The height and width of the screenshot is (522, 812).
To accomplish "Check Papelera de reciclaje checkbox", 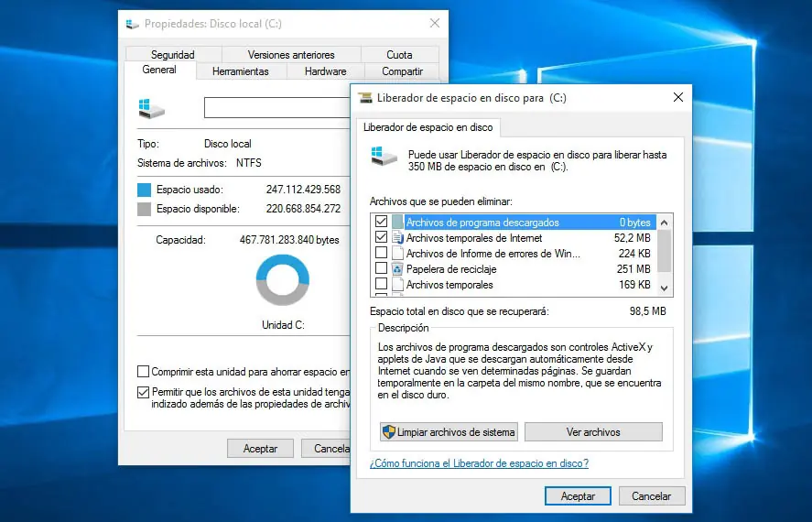I will [381, 268].
